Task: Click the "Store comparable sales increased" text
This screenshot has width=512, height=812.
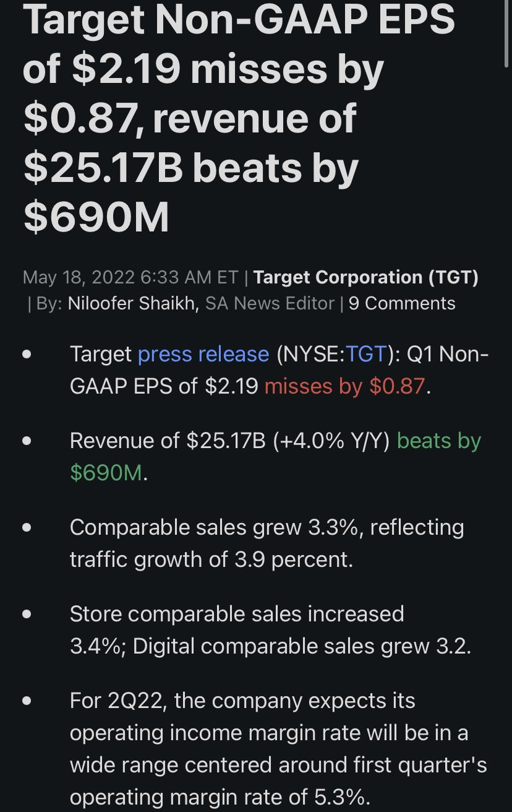Action: 237,614
